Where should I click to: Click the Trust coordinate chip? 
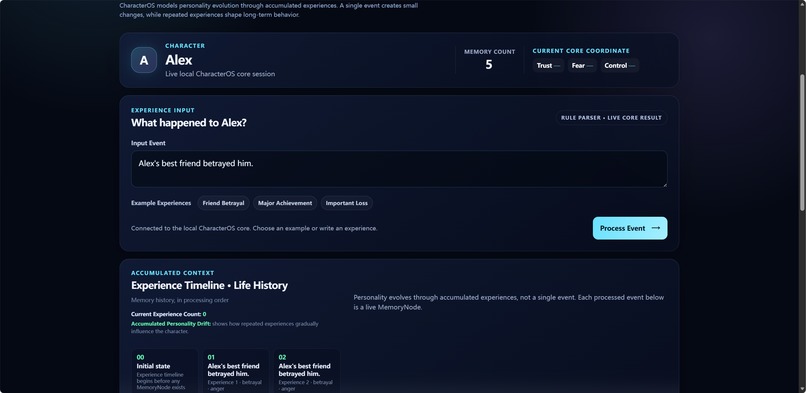[x=548, y=65]
